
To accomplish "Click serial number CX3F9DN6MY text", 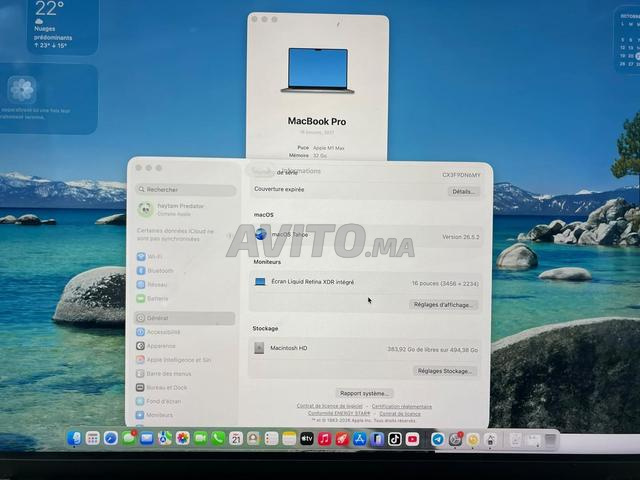I will pos(461,175).
